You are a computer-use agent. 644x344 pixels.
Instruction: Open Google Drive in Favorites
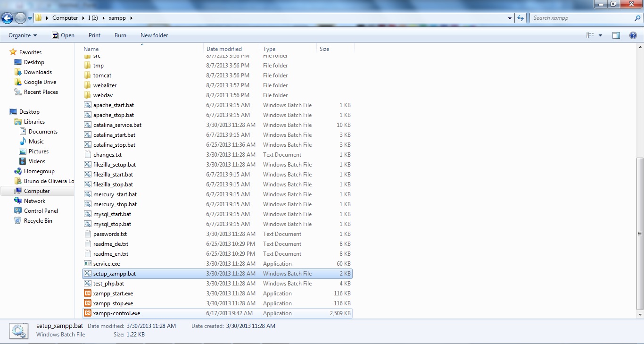[40, 82]
